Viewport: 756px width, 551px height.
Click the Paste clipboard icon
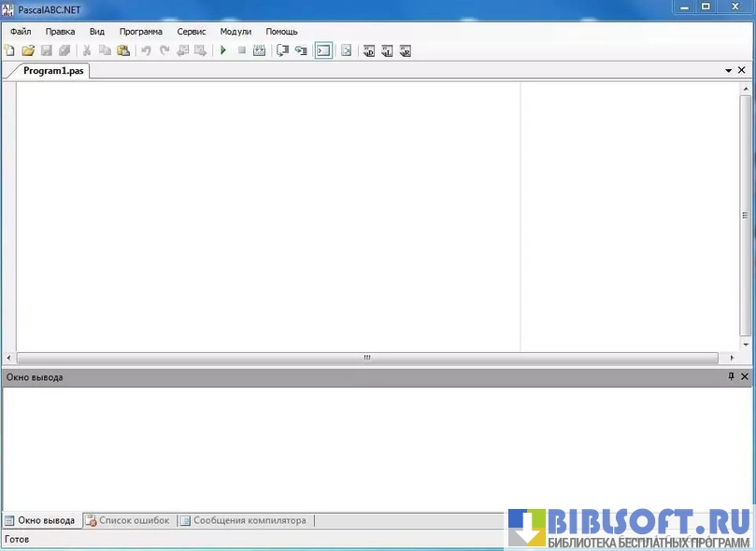coord(122,50)
